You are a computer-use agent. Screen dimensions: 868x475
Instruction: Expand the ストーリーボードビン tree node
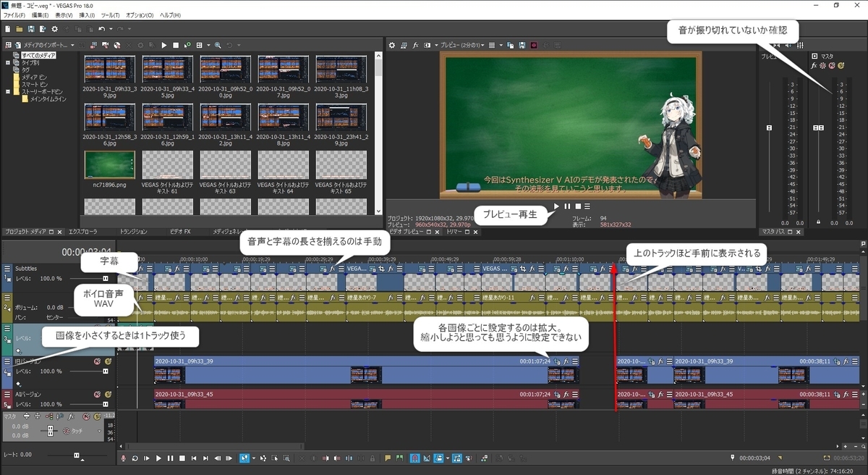[9, 91]
